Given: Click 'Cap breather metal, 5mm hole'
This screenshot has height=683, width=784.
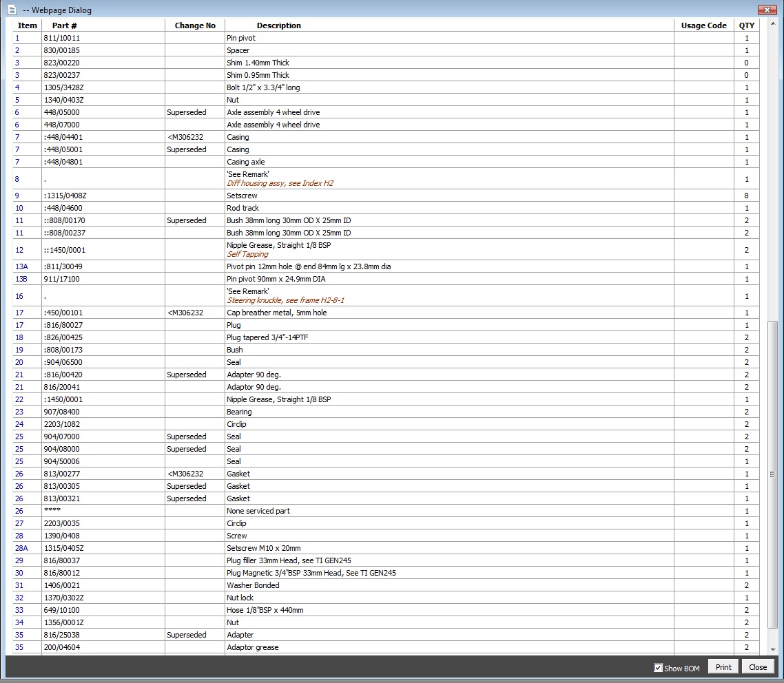Looking at the screenshot, I should [276, 313].
